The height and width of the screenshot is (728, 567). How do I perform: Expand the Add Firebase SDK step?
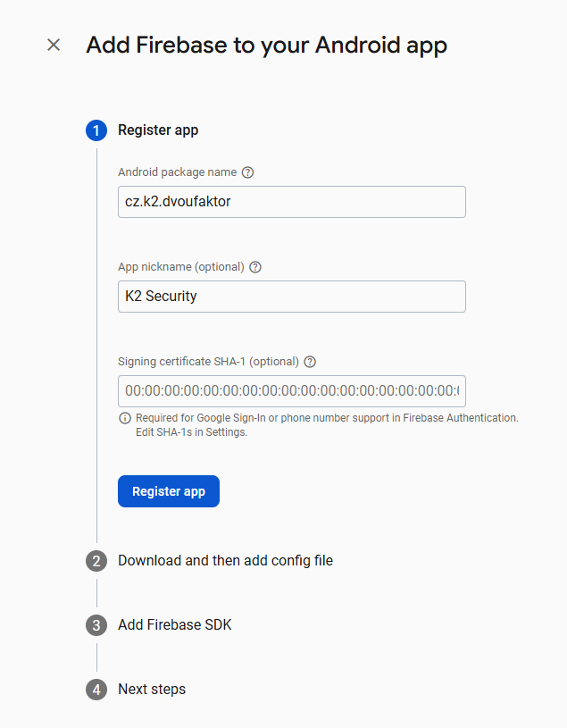[174, 625]
